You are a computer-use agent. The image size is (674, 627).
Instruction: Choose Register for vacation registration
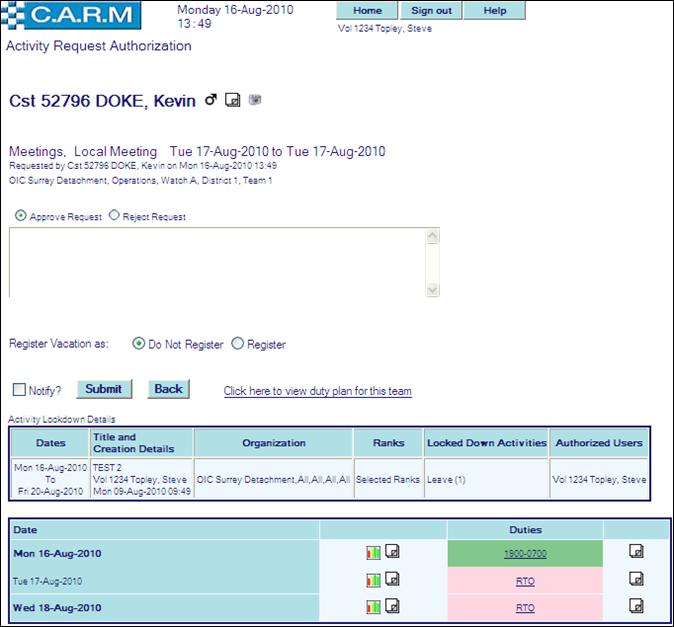tap(238, 344)
